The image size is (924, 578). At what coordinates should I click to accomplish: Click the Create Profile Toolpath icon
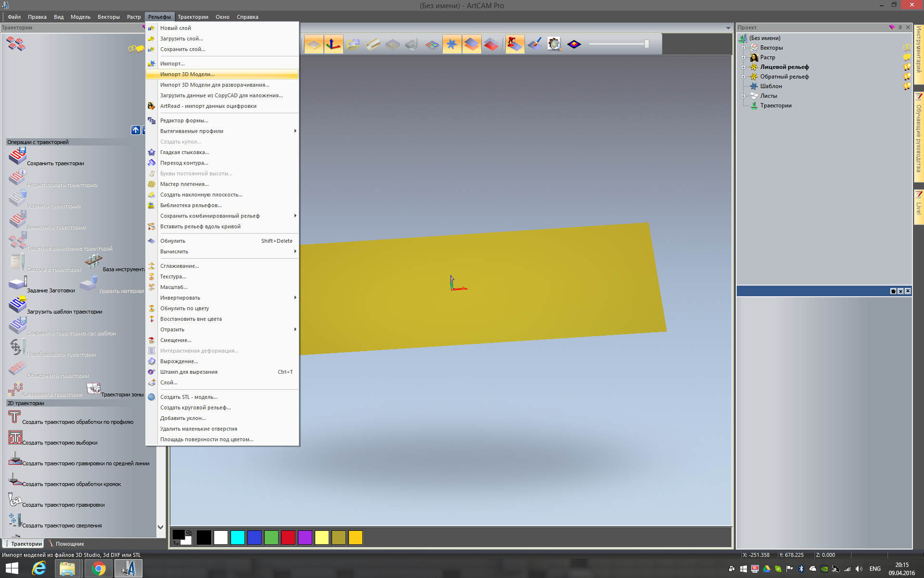pyautogui.click(x=14, y=417)
